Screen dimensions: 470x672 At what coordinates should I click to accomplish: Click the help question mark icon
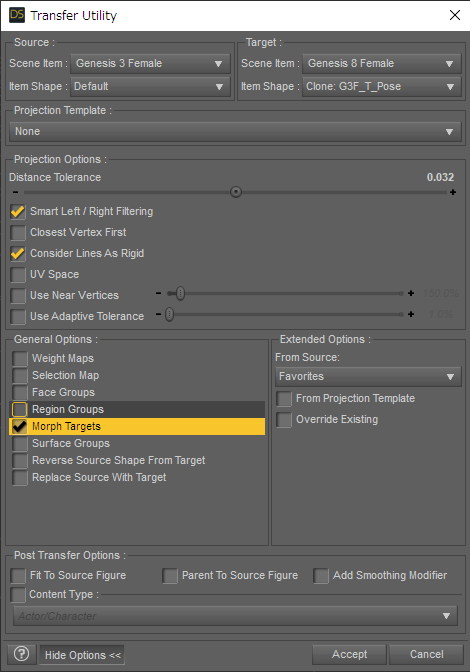[21, 654]
